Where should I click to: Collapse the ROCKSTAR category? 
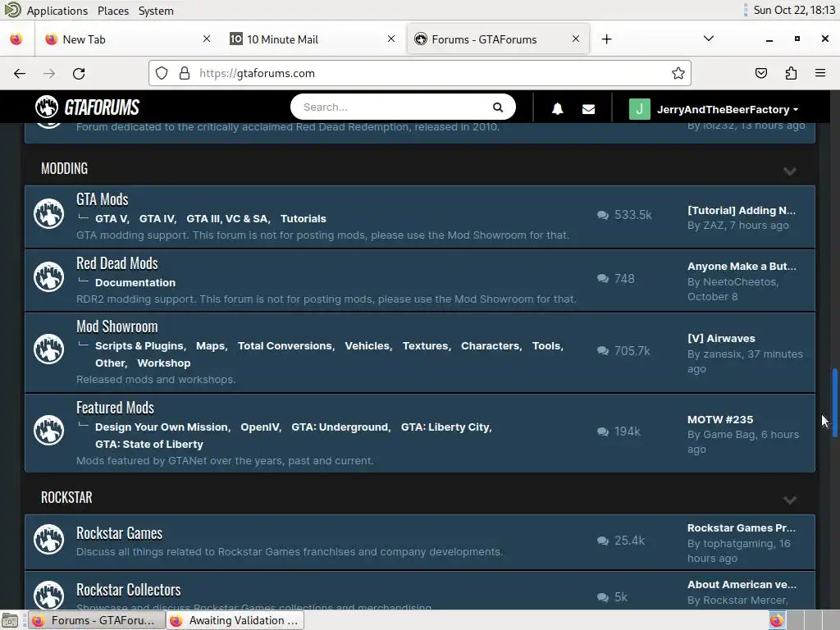tap(790, 500)
